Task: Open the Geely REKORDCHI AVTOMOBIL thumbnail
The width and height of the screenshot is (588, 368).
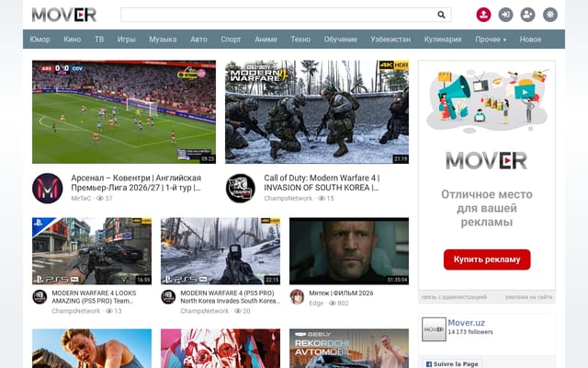Action: click(349, 349)
